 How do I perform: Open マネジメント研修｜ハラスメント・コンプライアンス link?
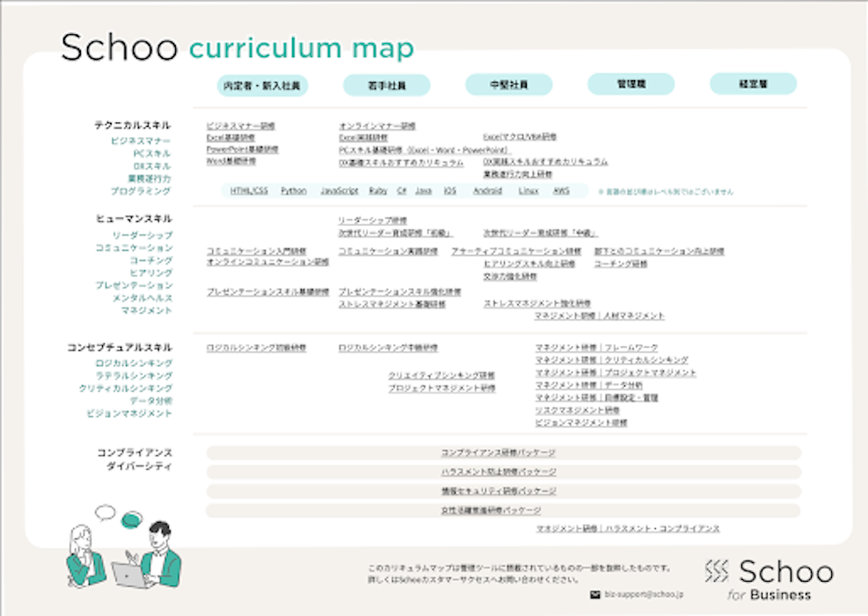click(x=628, y=529)
